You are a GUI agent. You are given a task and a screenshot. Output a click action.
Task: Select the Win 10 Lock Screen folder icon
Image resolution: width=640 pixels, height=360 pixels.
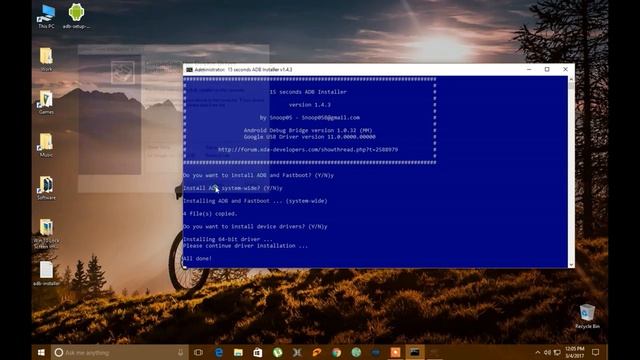point(46,233)
